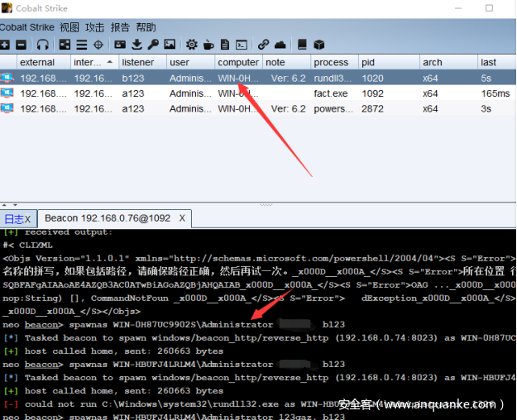Sort by external column header

click(x=44, y=62)
